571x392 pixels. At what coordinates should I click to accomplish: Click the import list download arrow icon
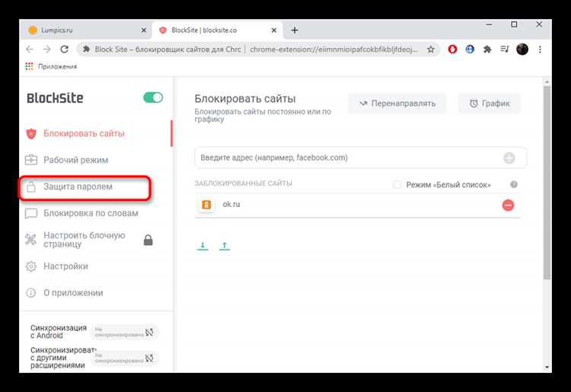click(203, 246)
